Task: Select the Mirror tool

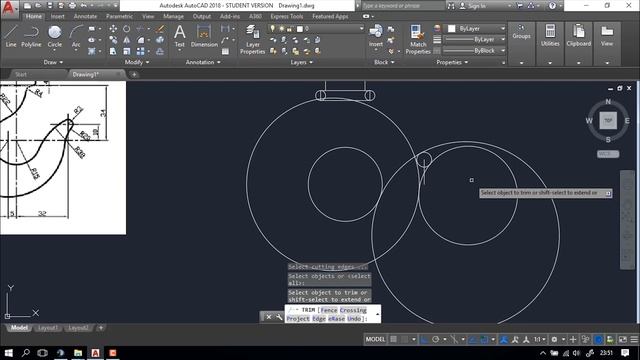Action: 127,40
